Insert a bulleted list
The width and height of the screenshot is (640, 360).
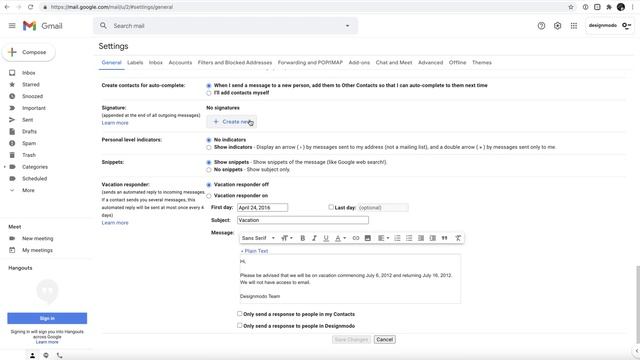click(x=409, y=238)
